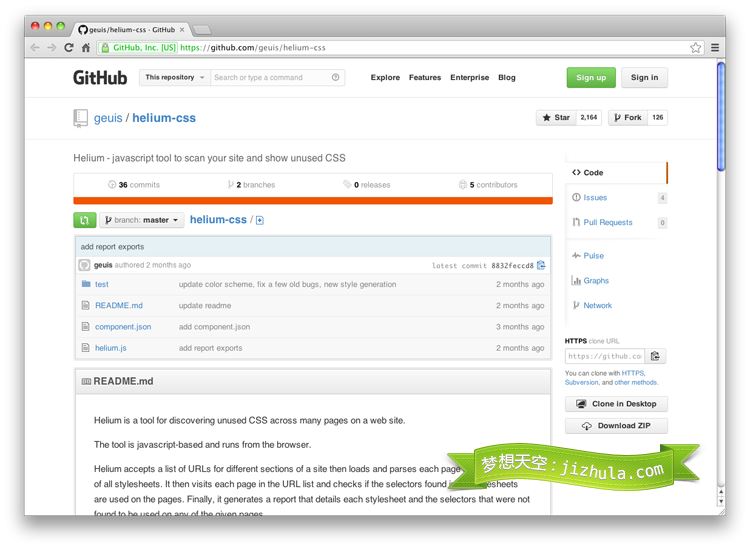Copy the clone URL with the clipboard button
Viewport: 750px width, 549px height.
pos(655,356)
